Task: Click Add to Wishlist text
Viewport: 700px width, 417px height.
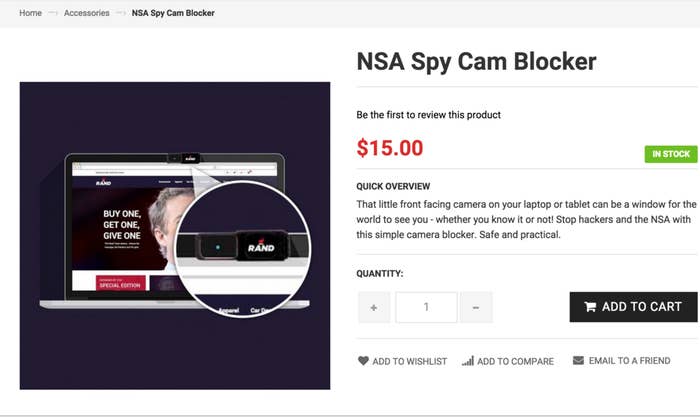Action: coord(409,361)
